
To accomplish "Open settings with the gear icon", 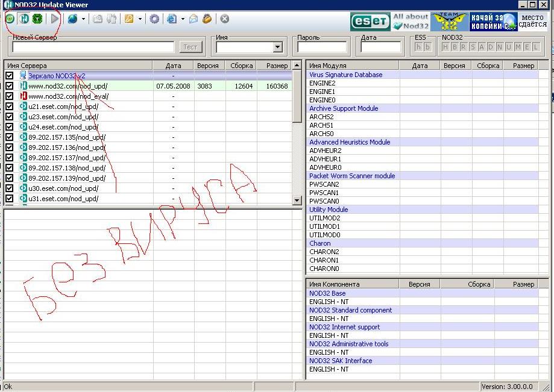I will (x=154, y=19).
